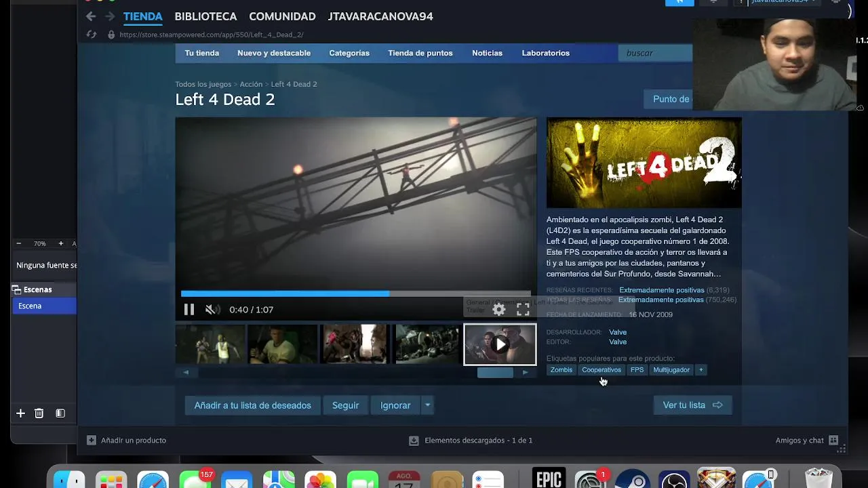Open Valve editor link

click(618, 342)
